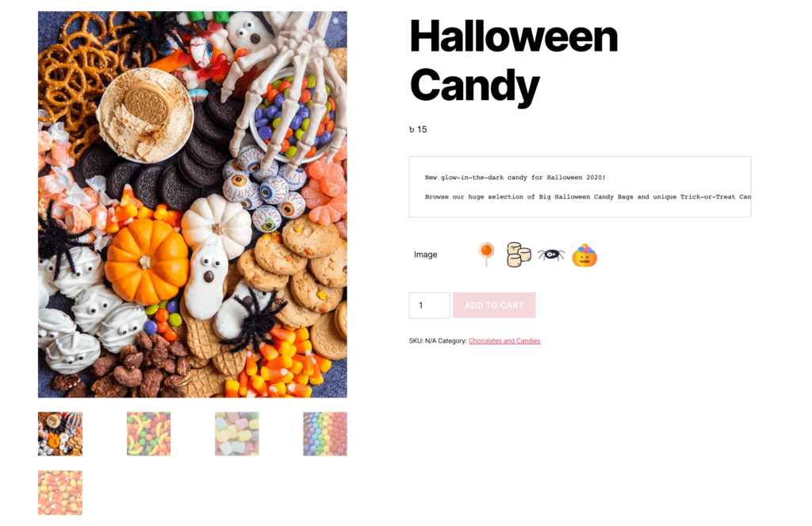View the rainbow striped candies thumbnail

pyautogui.click(x=325, y=434)
